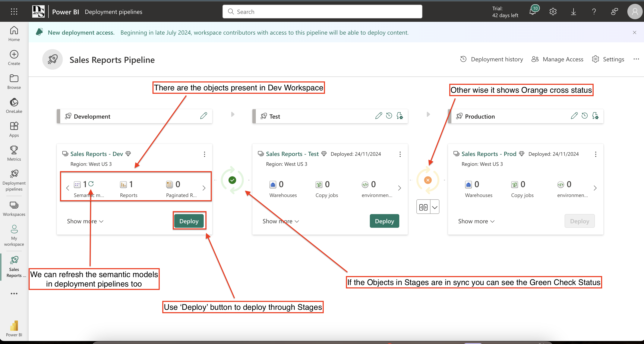Click the download icon in top bar
The width and height of the screenshot is (644, 344).
[573, 12]
